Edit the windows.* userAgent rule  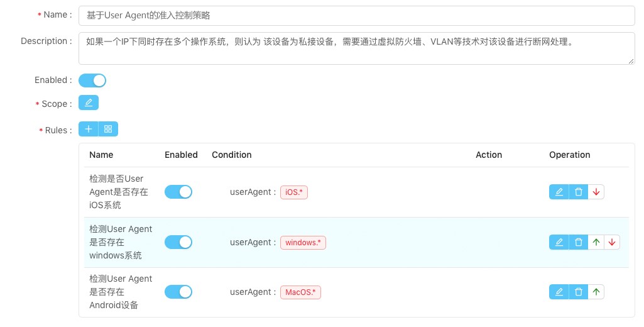click(559, 242)
